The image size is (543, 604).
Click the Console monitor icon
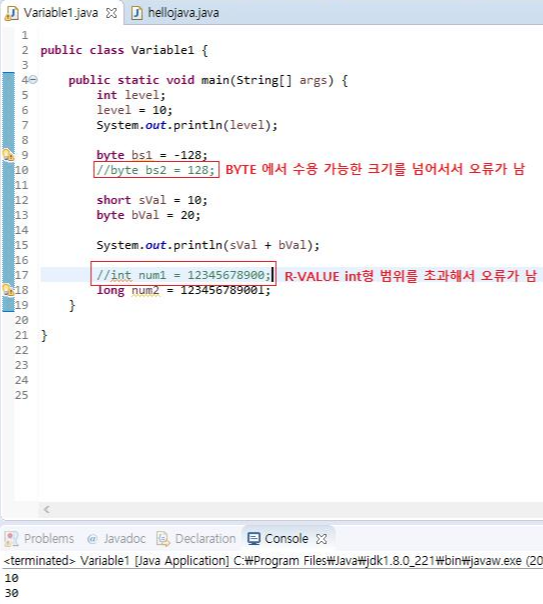[253, 539]
